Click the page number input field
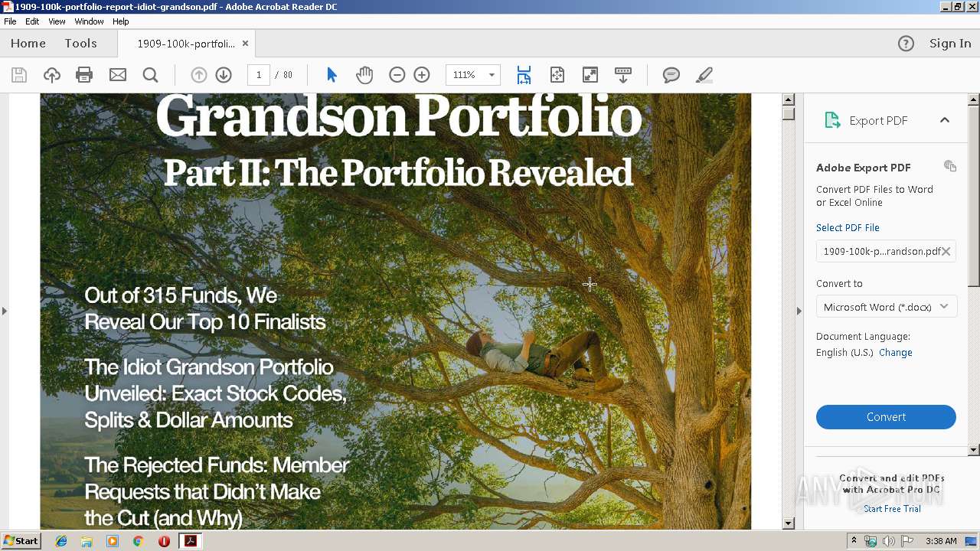The image size is (980, 551). tap(259, 75)
